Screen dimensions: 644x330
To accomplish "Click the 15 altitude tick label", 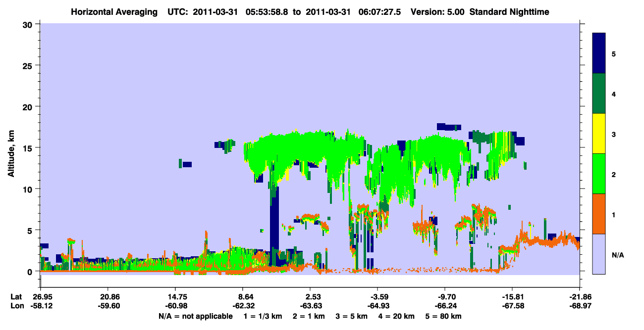I will 29,147.
